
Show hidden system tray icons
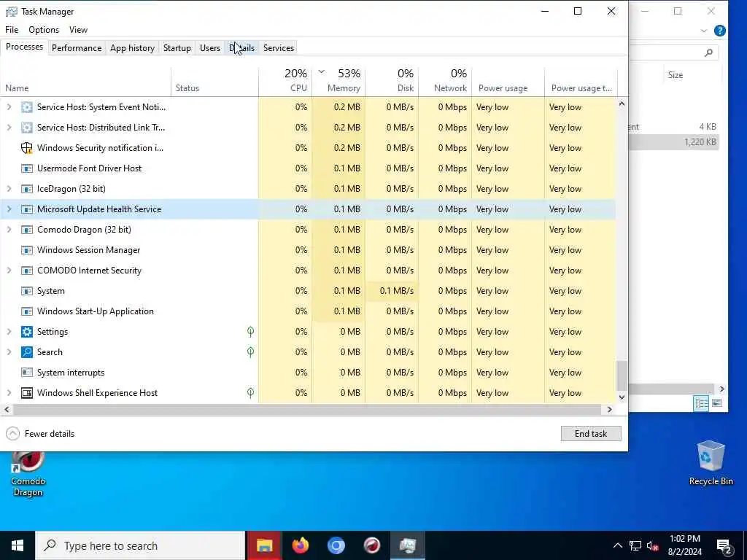tap(617, 545)
